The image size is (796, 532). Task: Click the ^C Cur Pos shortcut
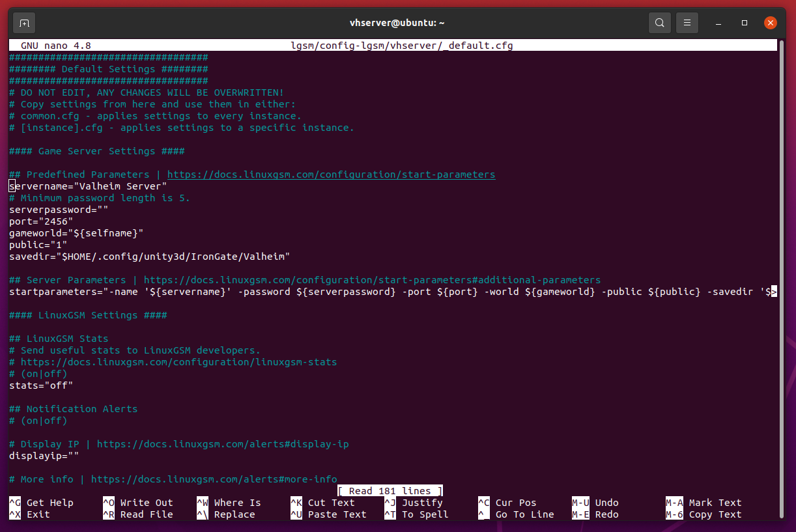(507, 503)
